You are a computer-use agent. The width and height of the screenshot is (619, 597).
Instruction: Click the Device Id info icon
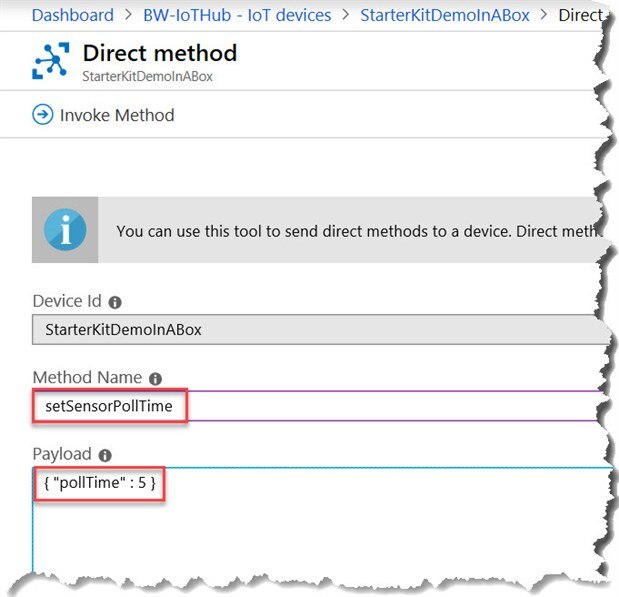(x=115, y=302)
